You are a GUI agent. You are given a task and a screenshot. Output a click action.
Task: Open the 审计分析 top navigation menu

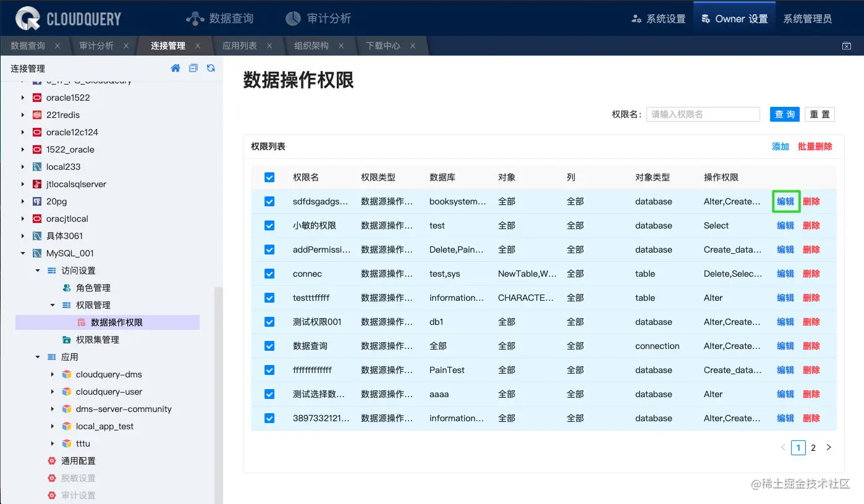[318, 19]
